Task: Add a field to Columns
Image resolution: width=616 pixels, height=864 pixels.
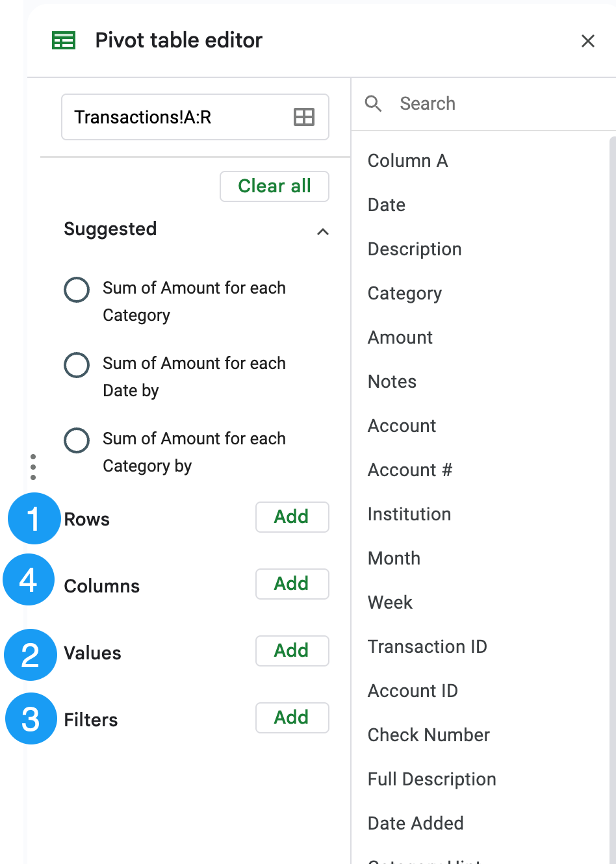Action: click(292, 584)
